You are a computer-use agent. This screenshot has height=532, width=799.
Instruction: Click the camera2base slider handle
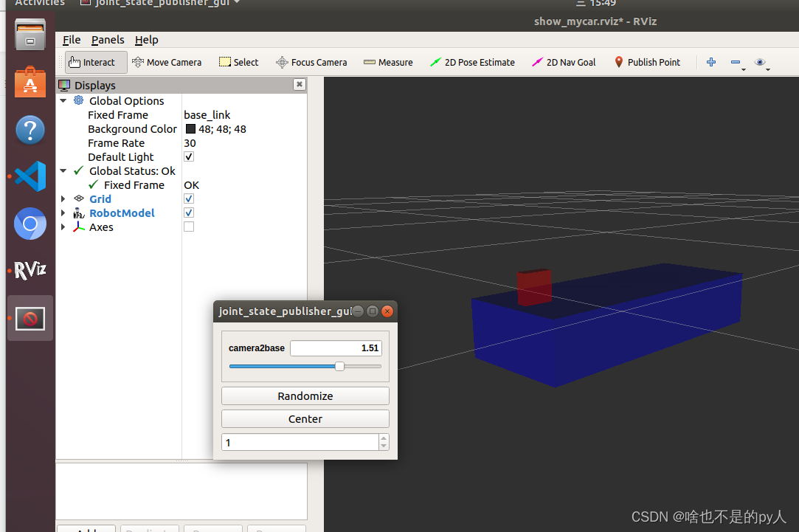click(339, 367)
